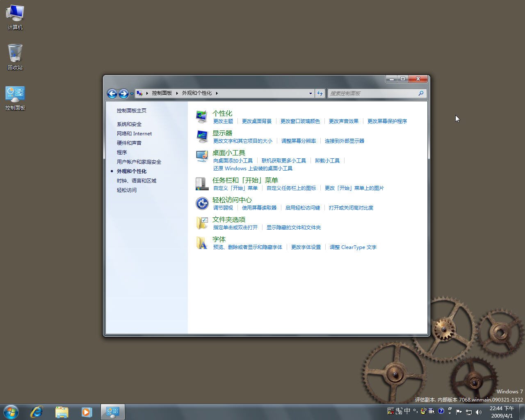Click the Show Desktop button at taskbar end
525x420 pixels.
tap(522, 412)
